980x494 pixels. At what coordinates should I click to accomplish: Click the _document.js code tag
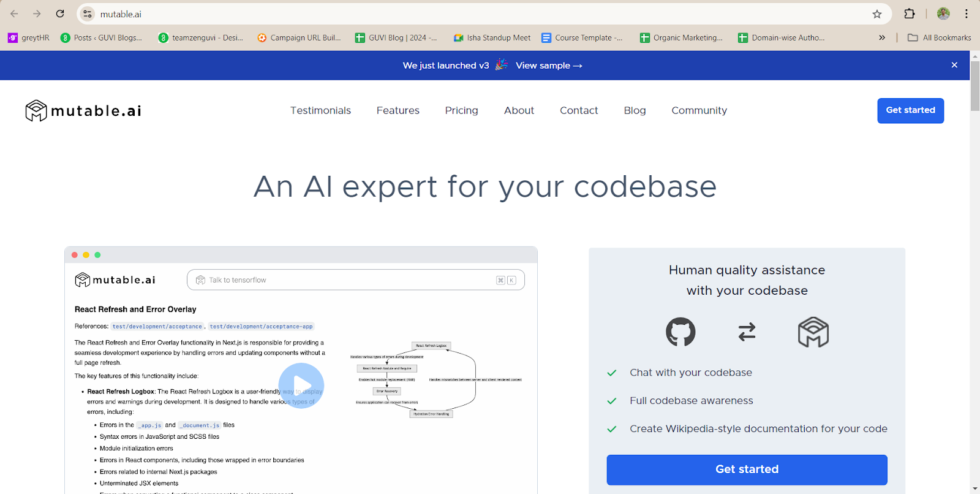pyautogui.click(x=200, y=425)
